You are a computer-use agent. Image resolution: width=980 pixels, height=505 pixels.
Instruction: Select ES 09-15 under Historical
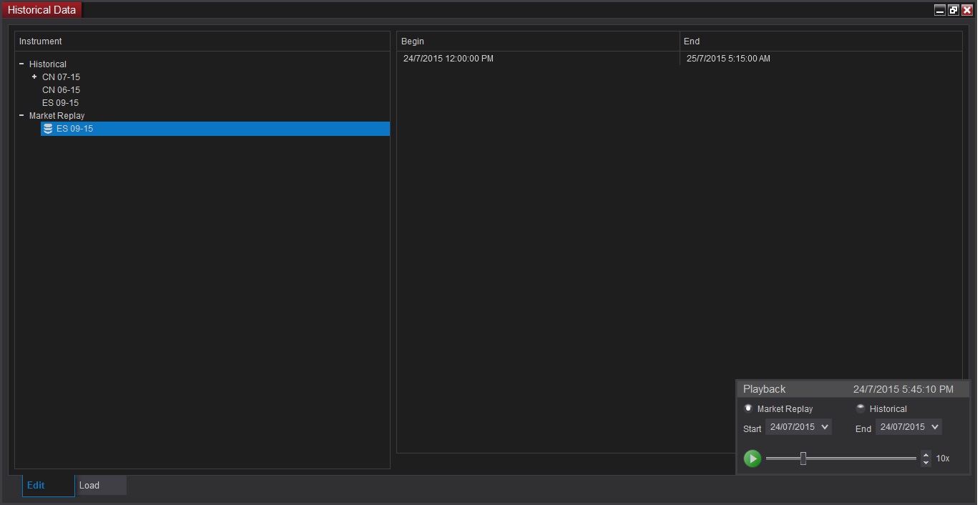[x=60, y=103]
